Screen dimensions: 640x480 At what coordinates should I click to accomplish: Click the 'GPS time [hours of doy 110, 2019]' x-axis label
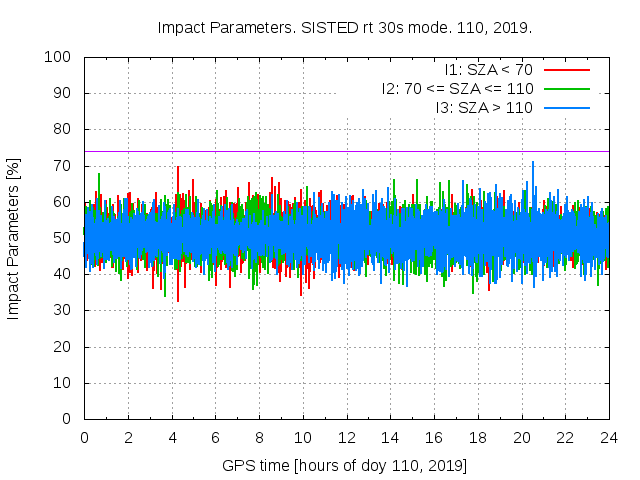(x=345, y=466)
